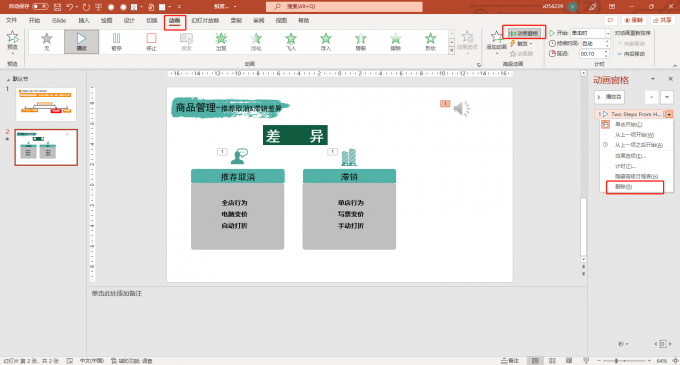Open the iSlide ribbon tab
The width and height of the screenshot is (680, 365).
pyautogui.click(x=59, y=20)
